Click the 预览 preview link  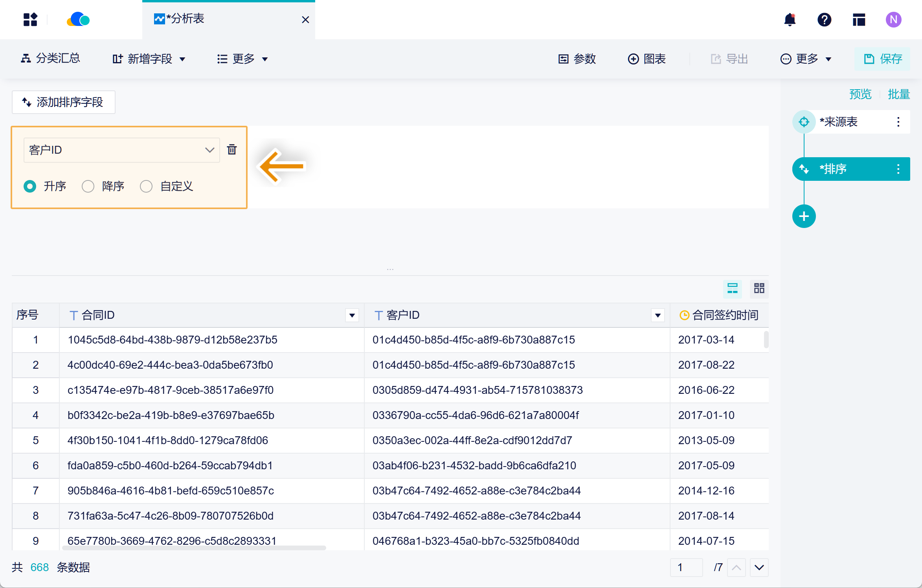[860, 94]
